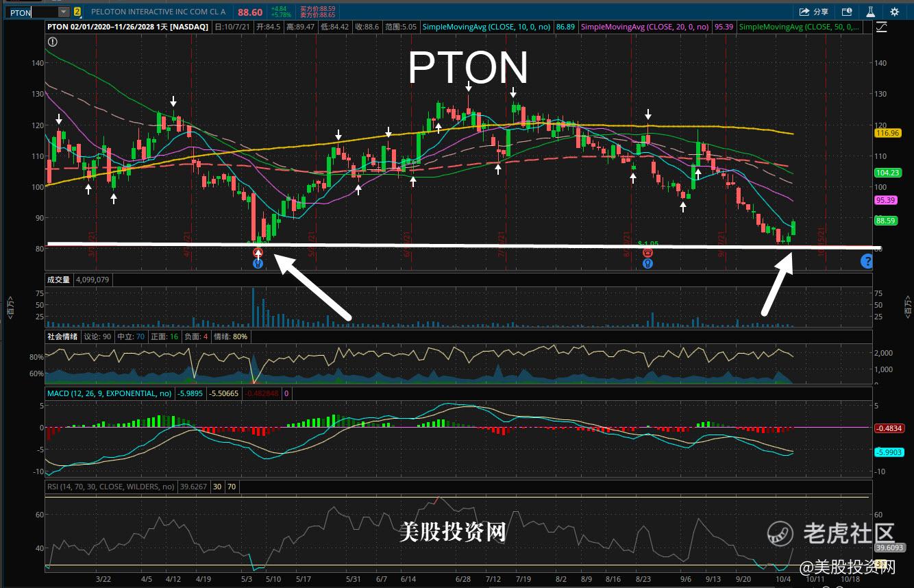Image resolution: width=914 pixels, height=588 pixels.
Task: Click the 中立: 70 sentiment value
Action: click(130, 336)
